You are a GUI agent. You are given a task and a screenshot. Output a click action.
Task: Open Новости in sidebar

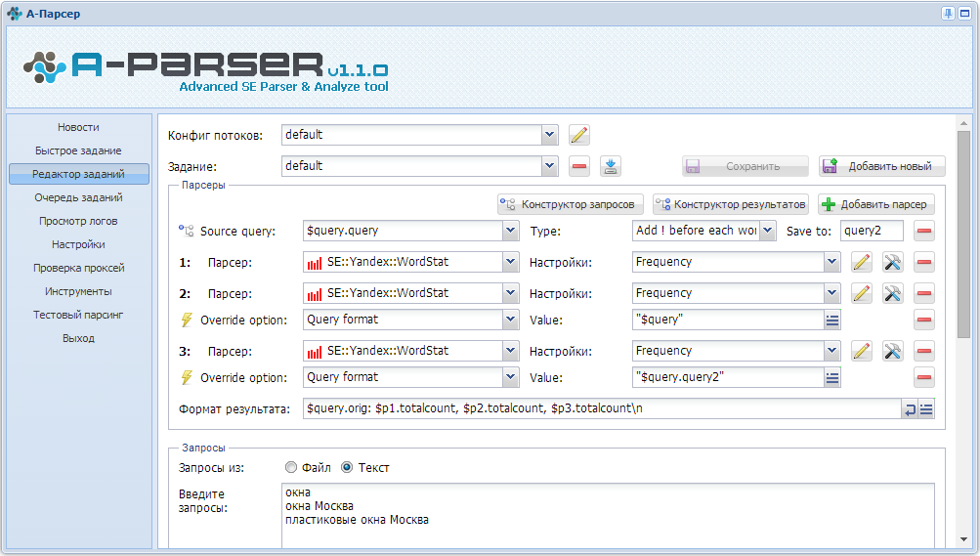79,127
